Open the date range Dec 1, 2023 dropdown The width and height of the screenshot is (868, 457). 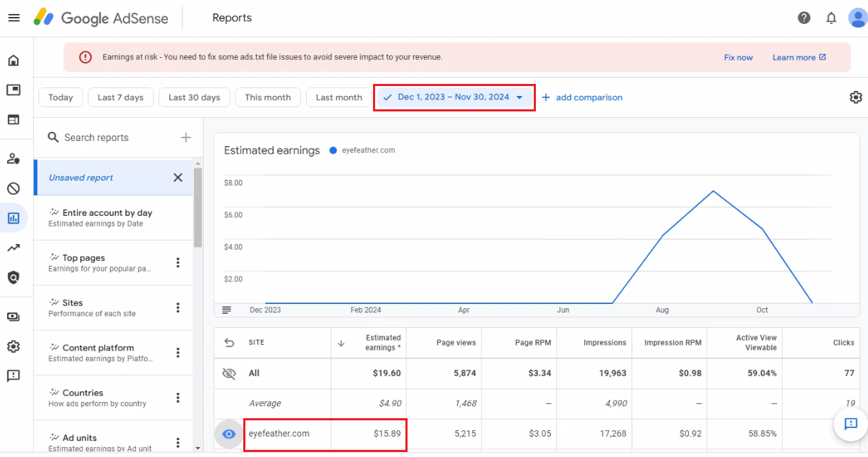click(x=454, y=97)
